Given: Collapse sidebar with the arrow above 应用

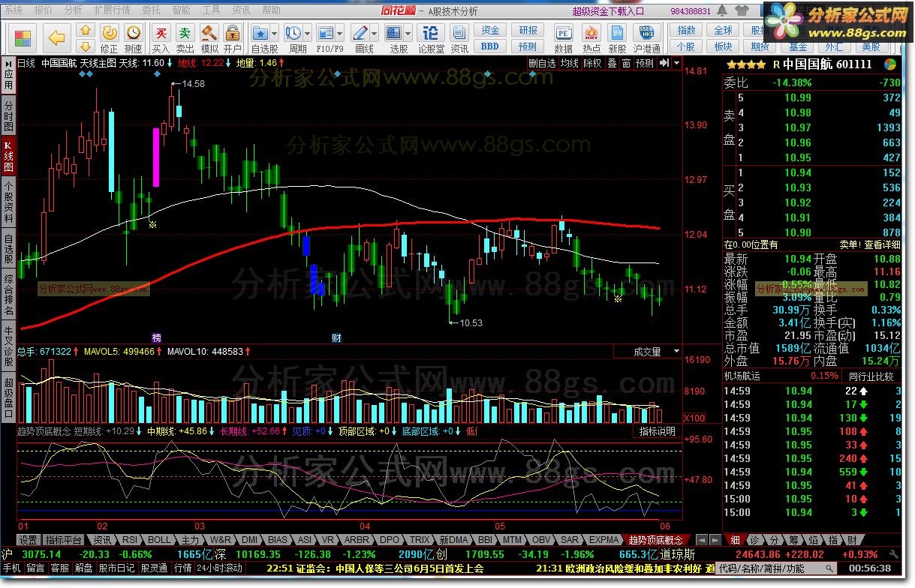Looking at the screenshot, I should pos(8,63).
